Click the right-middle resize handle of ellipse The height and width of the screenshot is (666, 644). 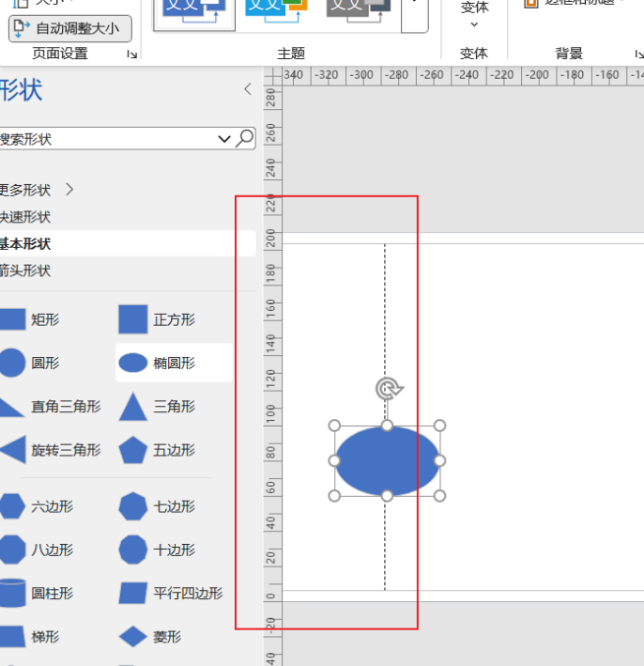click(439, 461)
